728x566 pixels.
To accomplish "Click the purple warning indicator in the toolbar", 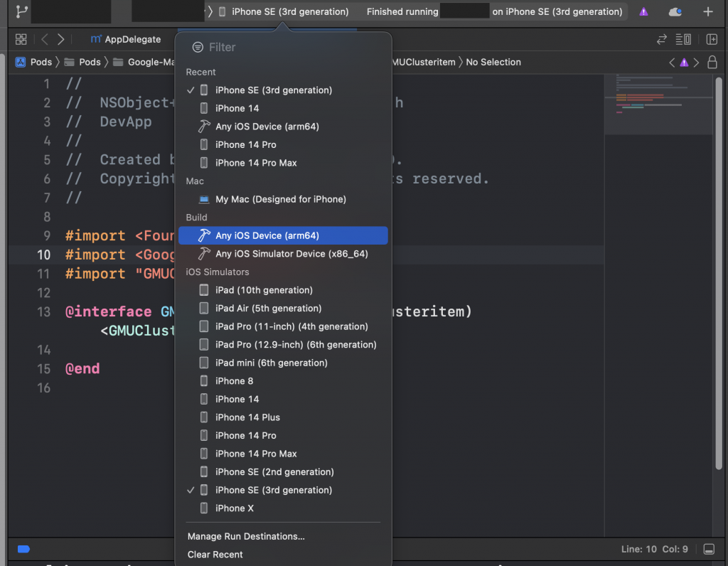I will click(643, 11).
